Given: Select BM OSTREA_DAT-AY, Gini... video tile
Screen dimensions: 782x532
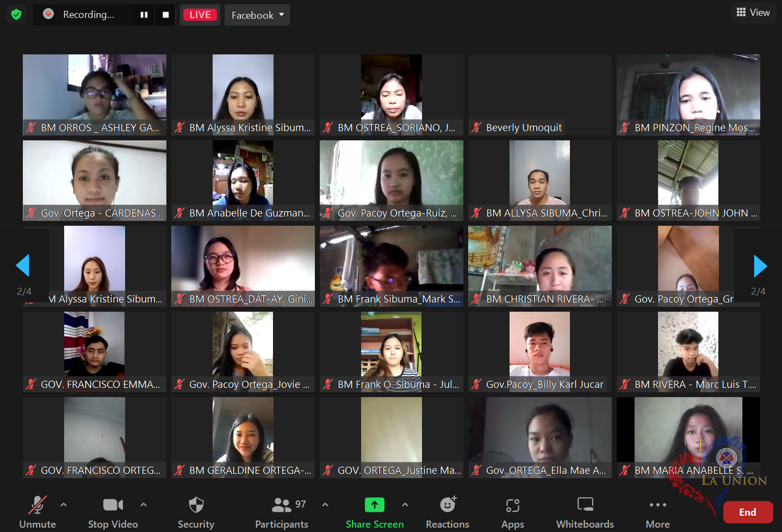Looking at the screenshot, I should [x=243, y=266].
